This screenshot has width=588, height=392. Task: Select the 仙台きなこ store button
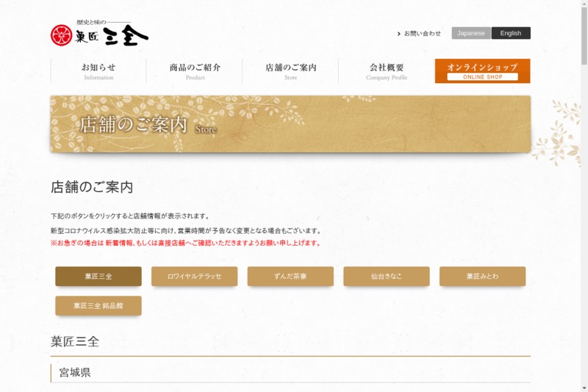pos(386,277)
